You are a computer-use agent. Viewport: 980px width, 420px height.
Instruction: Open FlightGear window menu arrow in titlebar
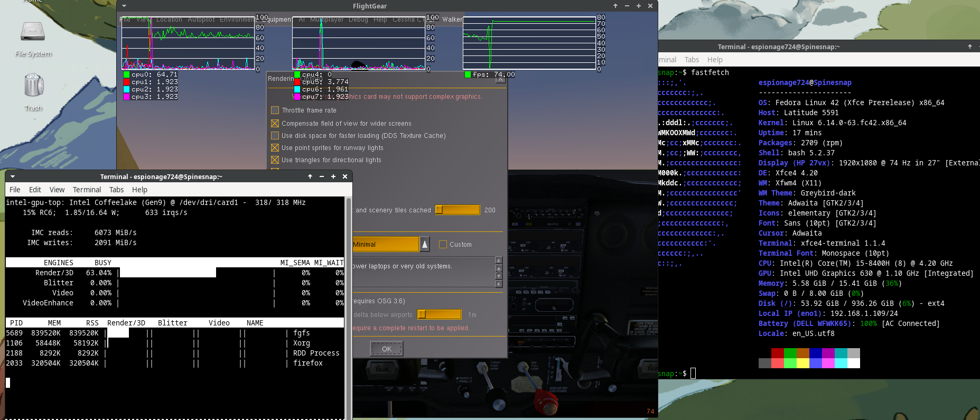tap(124, 6)
